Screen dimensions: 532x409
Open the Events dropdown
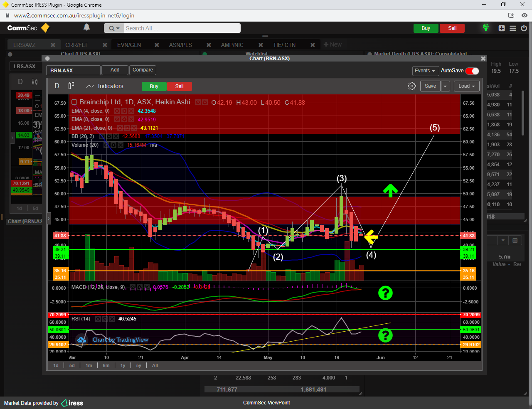click(425, 71)
